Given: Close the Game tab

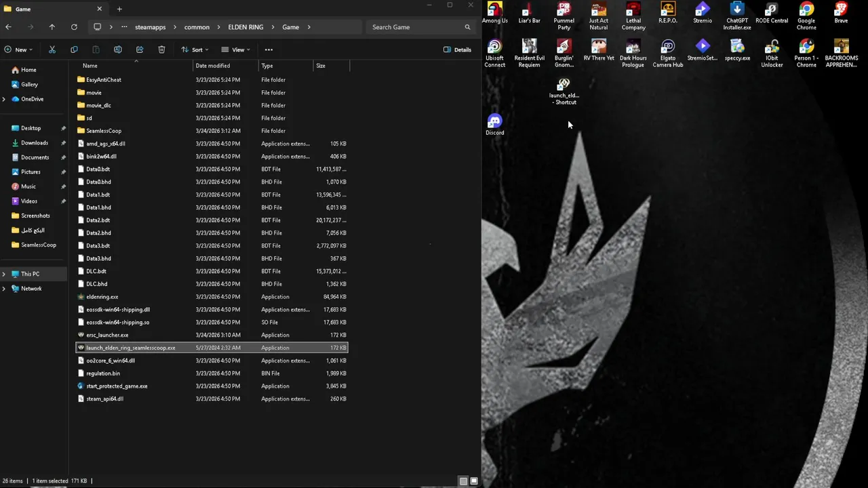Looking at the screenshot, I should pos(99,9).
